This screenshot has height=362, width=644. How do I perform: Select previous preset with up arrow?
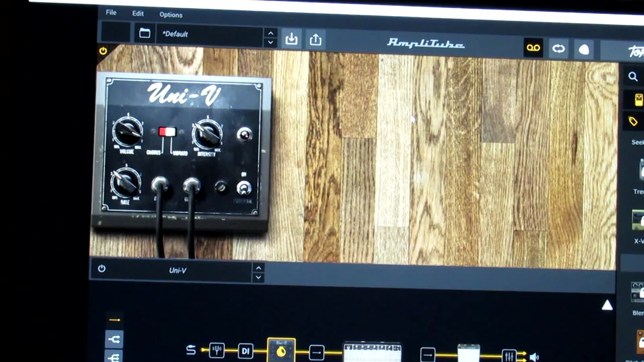(x=271, y=33)
